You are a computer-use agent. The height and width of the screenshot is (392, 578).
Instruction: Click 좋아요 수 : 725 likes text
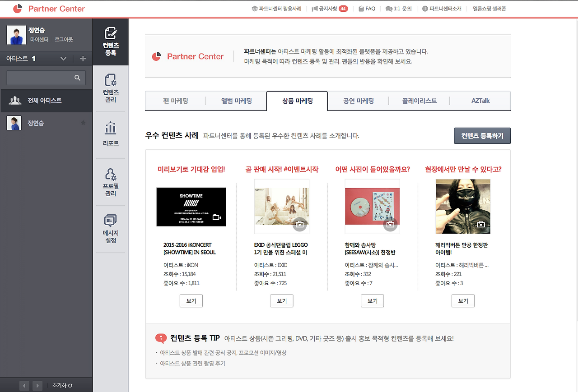(x=270, y=283)
